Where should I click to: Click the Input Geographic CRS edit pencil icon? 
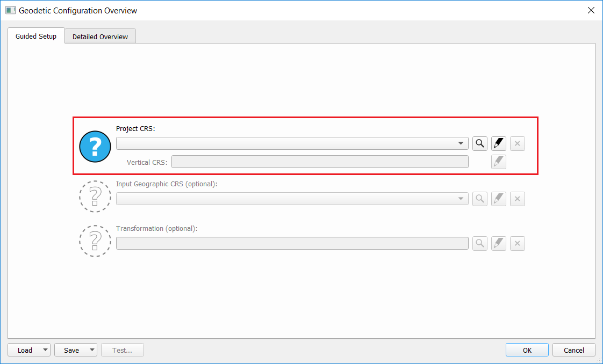pos(499,199)
